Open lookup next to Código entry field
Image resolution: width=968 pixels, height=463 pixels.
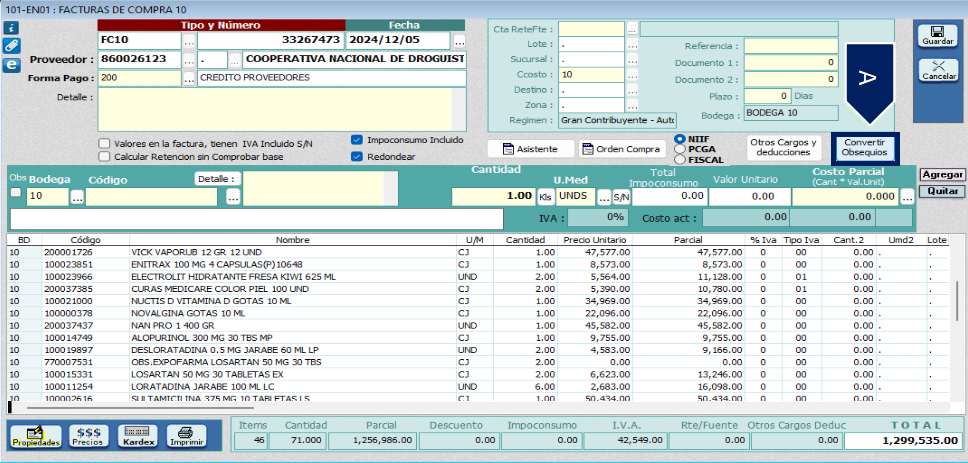pos(233,198)
